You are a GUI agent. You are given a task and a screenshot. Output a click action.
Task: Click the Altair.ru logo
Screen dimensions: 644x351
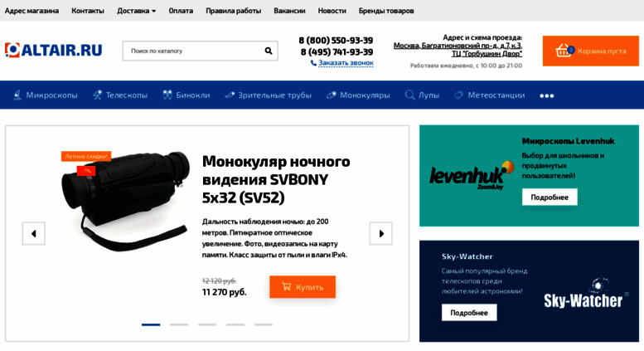(x=53, y=50)
